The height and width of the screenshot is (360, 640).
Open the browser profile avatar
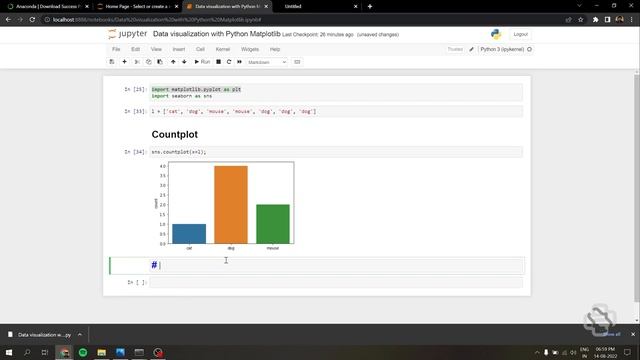[x=620, y=20]
